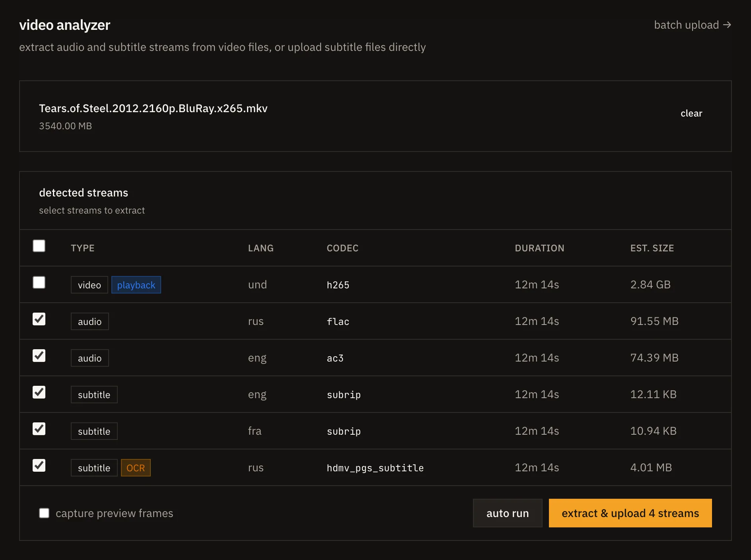751x560 pixels.
Task: Enable capture preview frames option
Action: 44,513
